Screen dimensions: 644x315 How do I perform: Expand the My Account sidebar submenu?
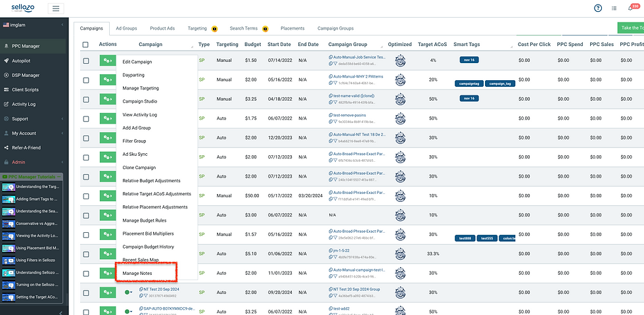click(62, 133)
